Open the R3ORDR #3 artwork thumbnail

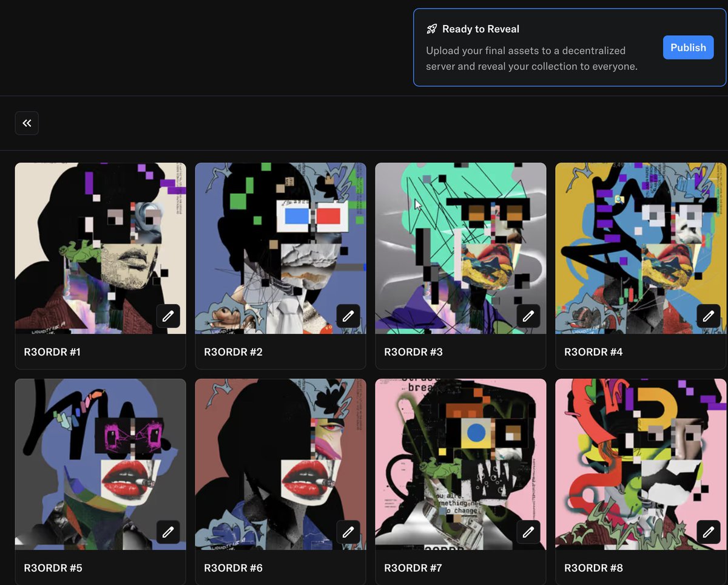point(461,248)
